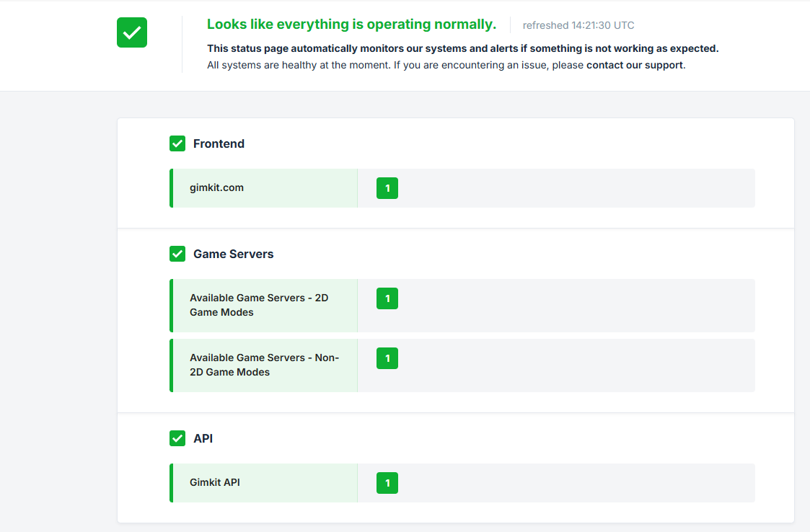Open the gimkit.com monitor label
This screenshot has width=810, height=532.
coord(216,187)
